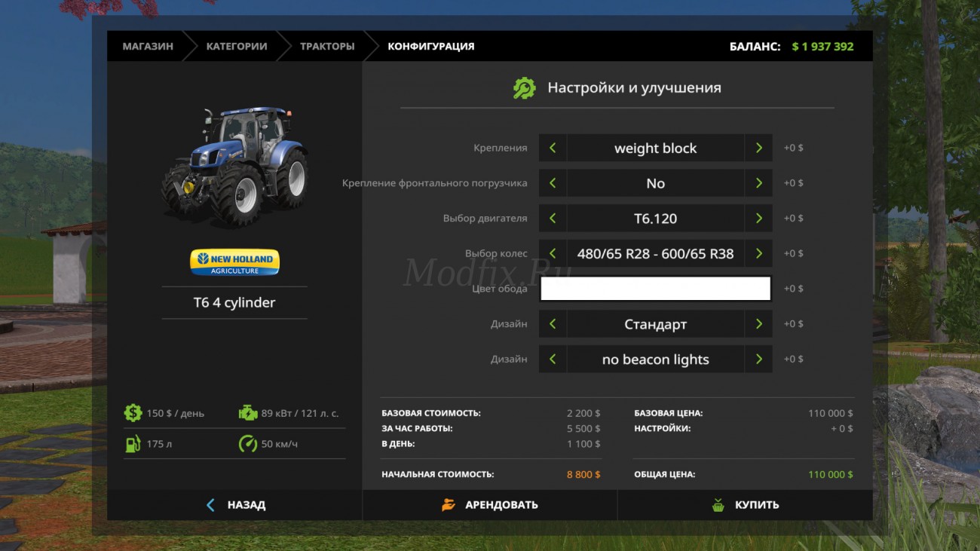Previous wheel selection option
980x551 pixels.
553,253
